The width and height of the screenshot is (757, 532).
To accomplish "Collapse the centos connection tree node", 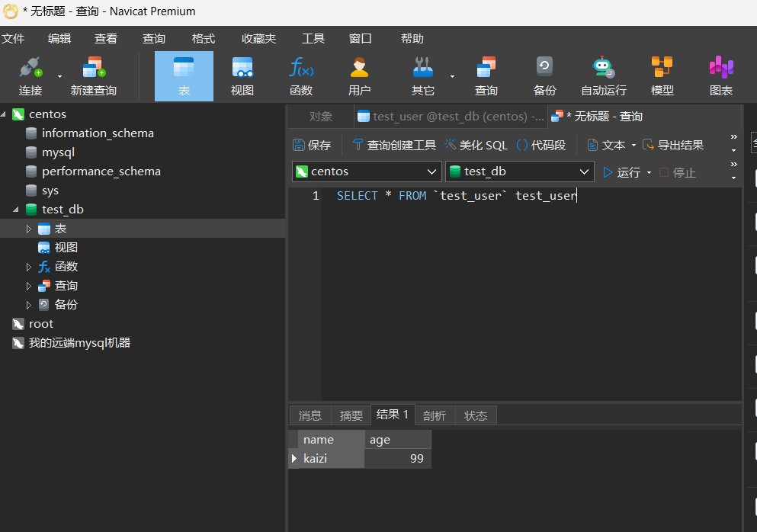I will click(x=4, y=114).
